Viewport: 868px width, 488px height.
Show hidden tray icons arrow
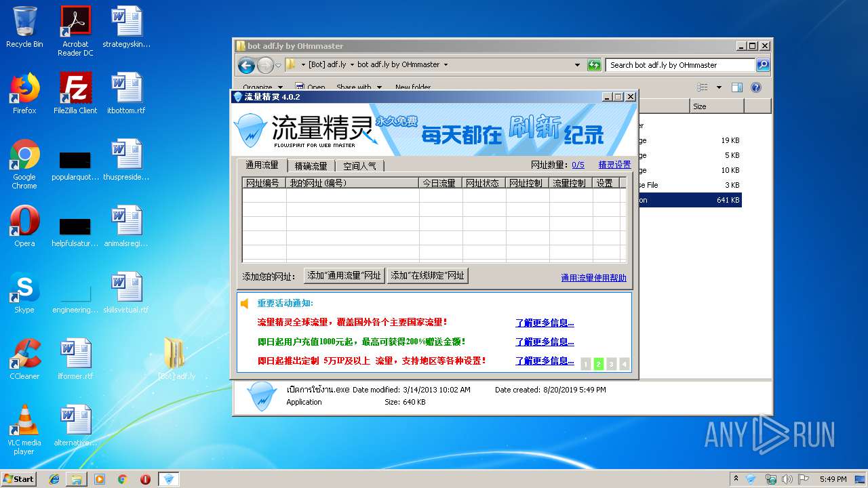point(736,479)
